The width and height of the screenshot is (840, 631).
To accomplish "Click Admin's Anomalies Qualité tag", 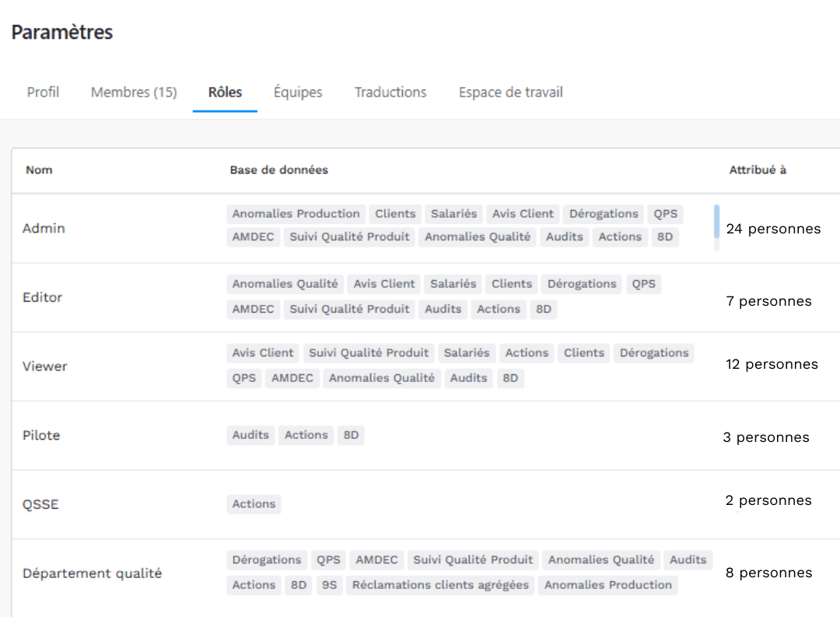I will pyautogui.click(x=478, y=237).
